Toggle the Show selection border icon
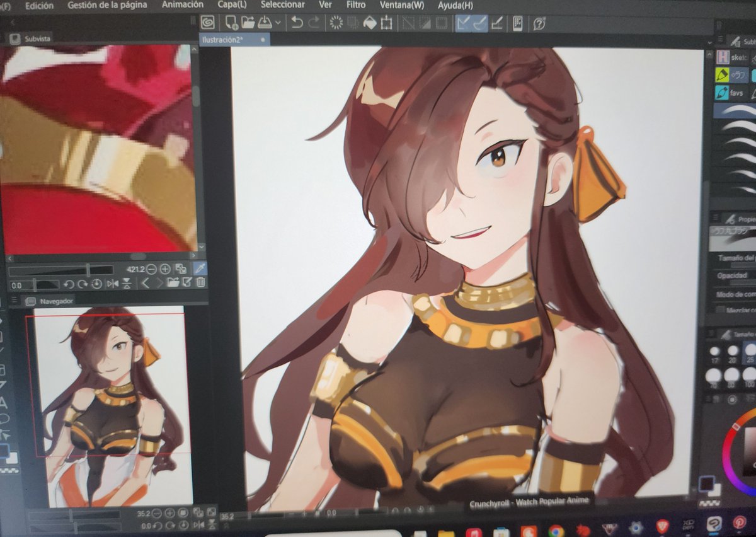The image size is (756, 537). click(442, 23)
